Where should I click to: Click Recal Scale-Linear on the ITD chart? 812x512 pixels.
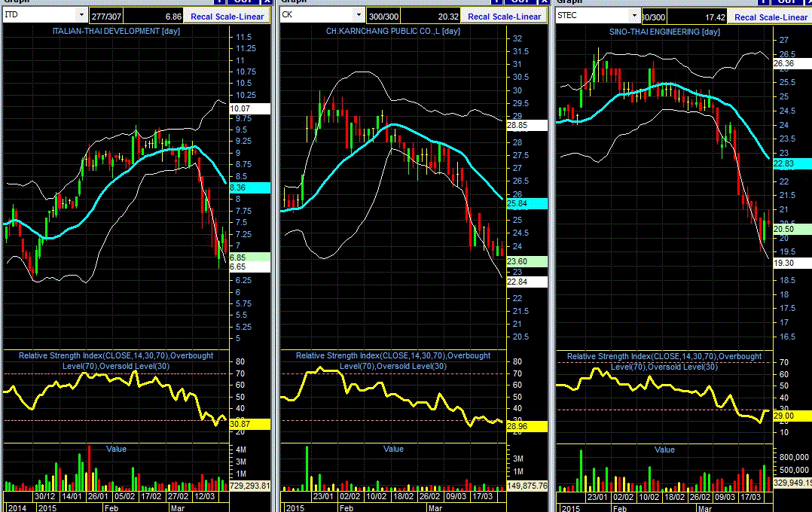click(227, 17)
